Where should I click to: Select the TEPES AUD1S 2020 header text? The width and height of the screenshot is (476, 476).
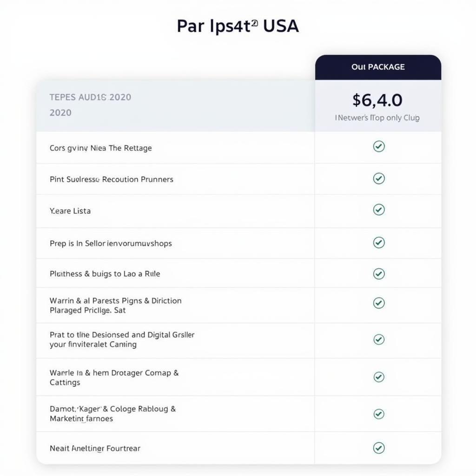pos(90,97)
